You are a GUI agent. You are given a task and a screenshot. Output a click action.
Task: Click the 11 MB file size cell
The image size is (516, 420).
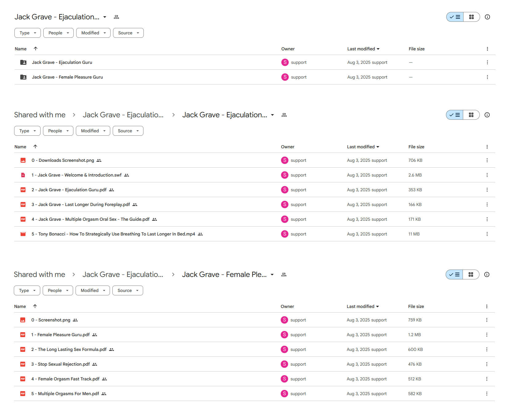414,234
